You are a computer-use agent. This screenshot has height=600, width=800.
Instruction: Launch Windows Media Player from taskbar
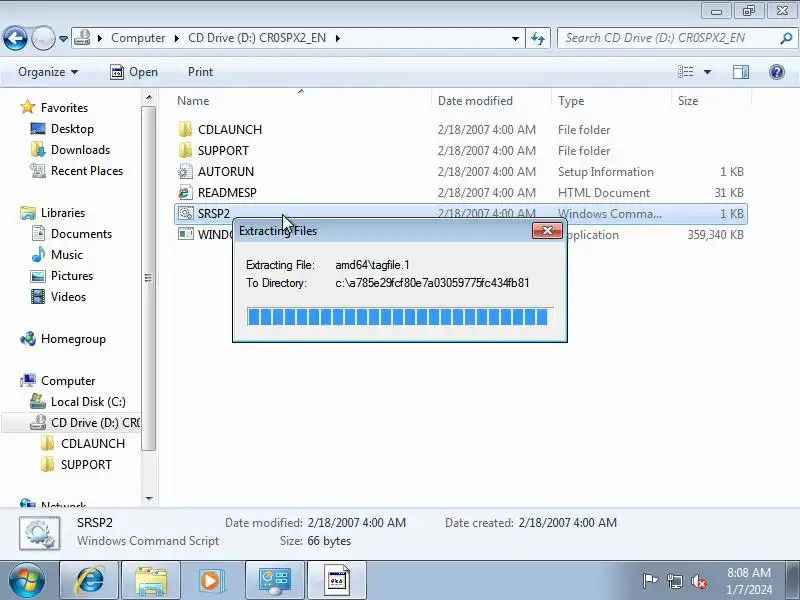[213, 580]
